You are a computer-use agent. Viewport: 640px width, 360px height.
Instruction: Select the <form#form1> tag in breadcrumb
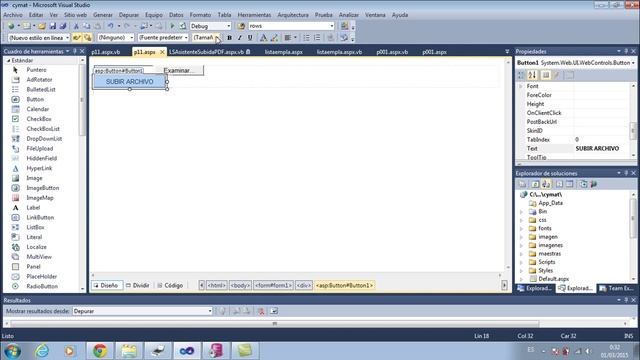pyautogui.click(x=273, y=285)
